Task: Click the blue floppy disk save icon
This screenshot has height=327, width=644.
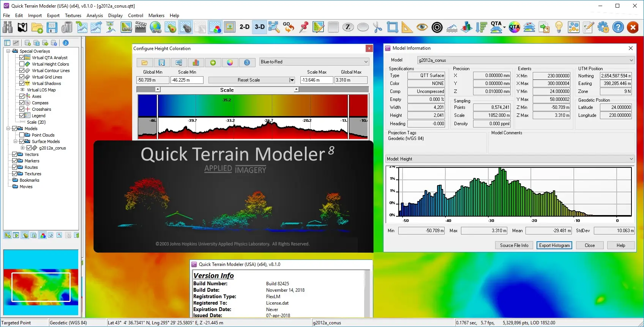Action: point(52,27)
